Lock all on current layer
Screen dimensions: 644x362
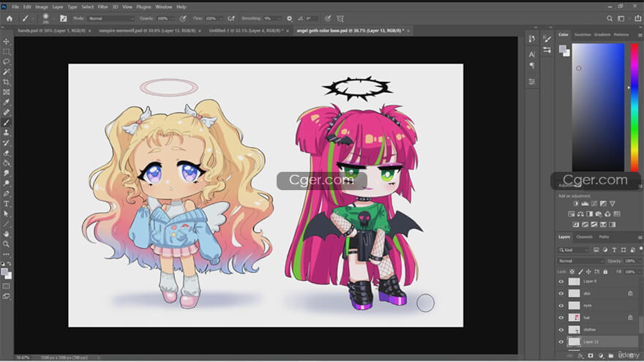605,272
